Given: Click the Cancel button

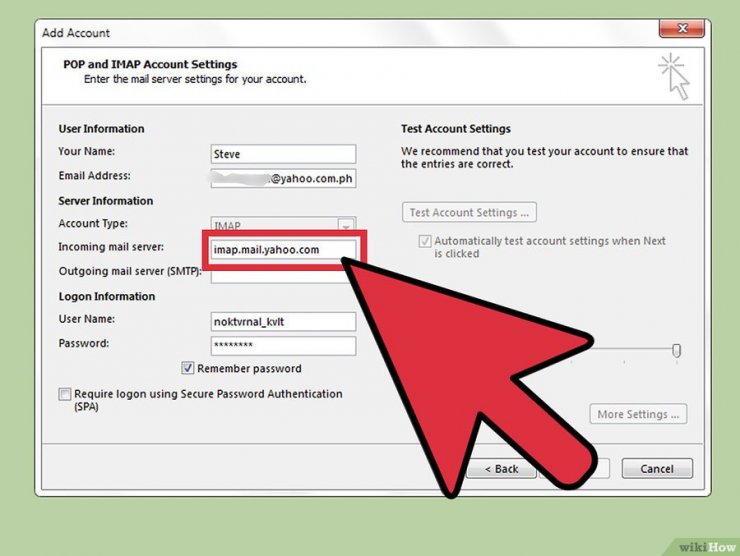Looking at the screenshot, I should coord(656,468).
